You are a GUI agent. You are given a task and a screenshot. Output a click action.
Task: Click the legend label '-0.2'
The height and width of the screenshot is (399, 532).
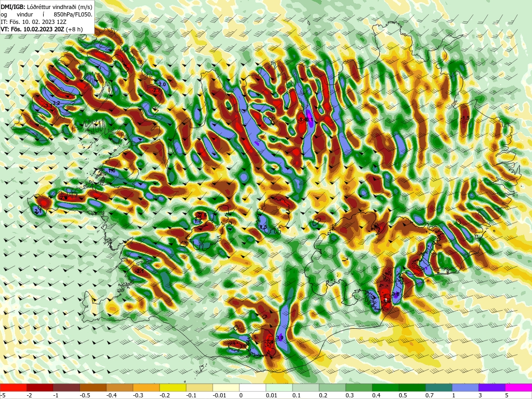click(164, 395)
